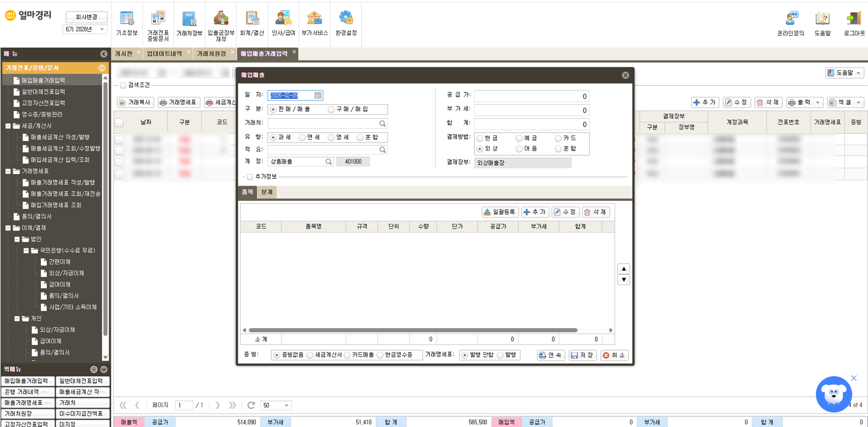Check the 추가정보 checkbox
The height and width of the screenshot is (427, 868).
250,177
